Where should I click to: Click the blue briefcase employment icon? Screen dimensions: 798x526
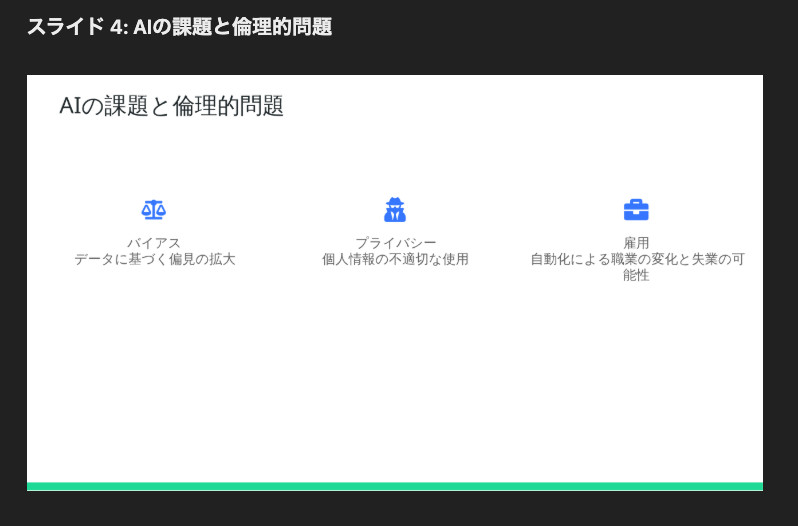[x=636, y=210]
